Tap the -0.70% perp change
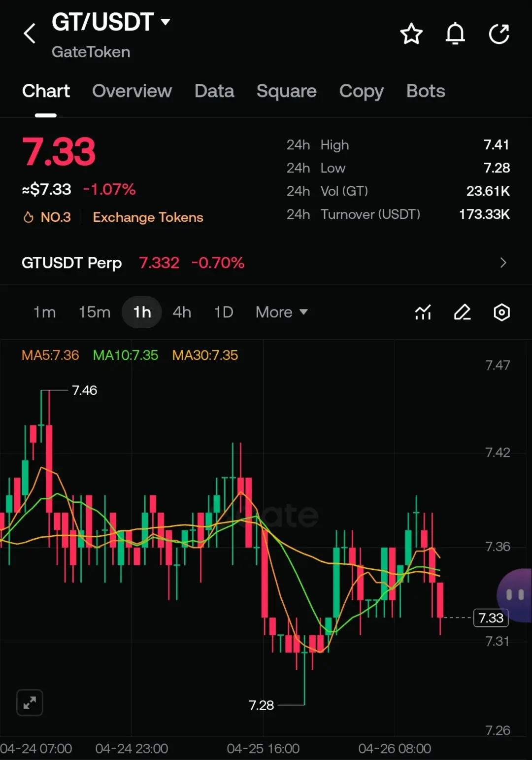 pos(218,263)
